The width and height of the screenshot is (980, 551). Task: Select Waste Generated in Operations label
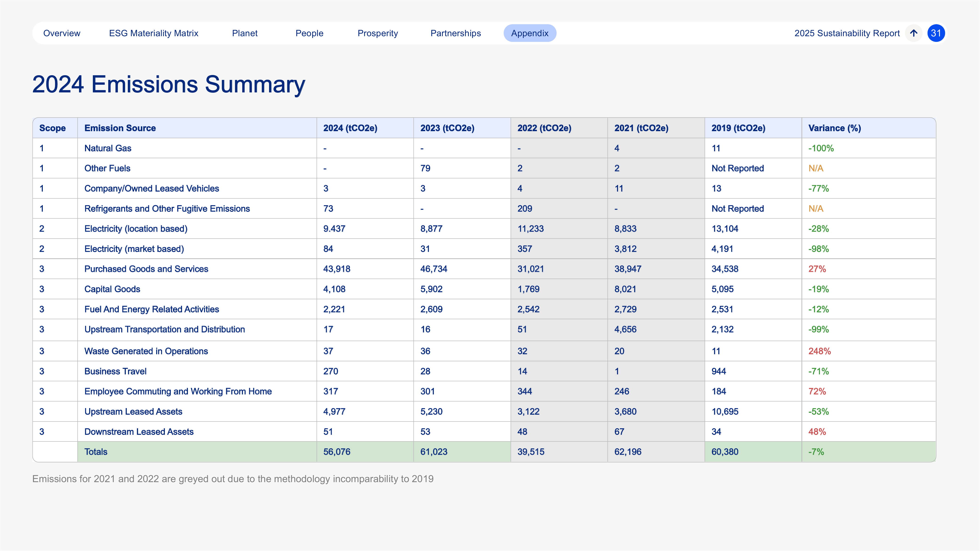pos(146,351)
